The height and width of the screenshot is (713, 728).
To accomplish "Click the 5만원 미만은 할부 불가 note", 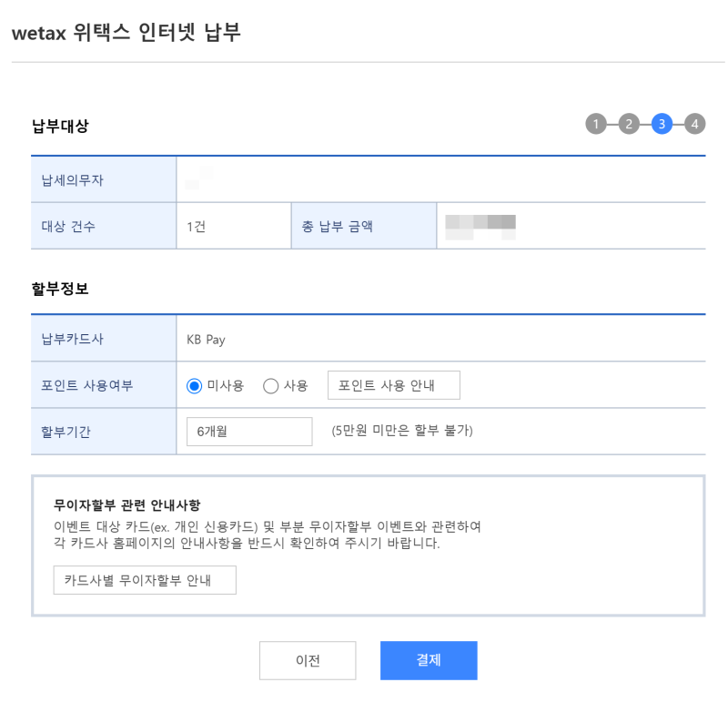I will [x=402, y=431].
